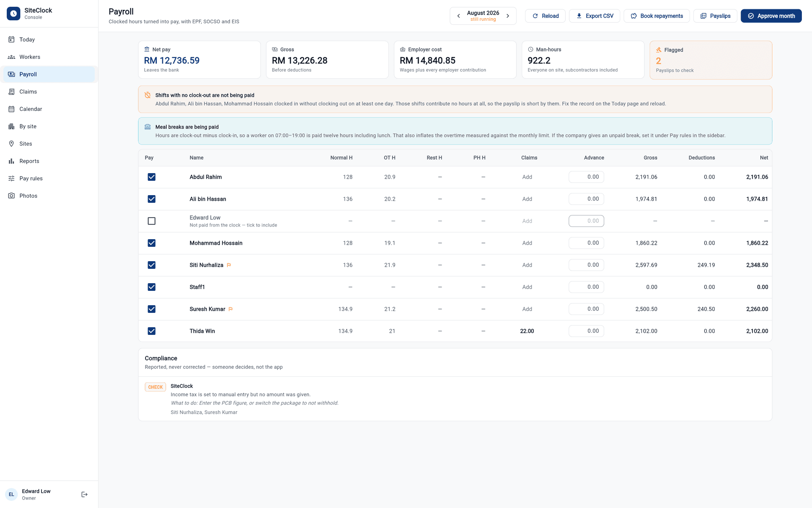The image size is (812, 508).
Task: Toggle the Pay checkbox for Thida Win
Action: (x=151, y=331)
